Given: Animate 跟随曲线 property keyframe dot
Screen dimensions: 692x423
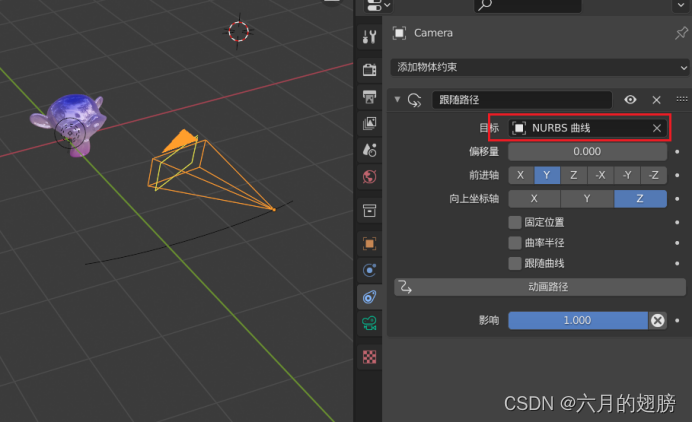Looking at the screenshot, I should (677, 264).
